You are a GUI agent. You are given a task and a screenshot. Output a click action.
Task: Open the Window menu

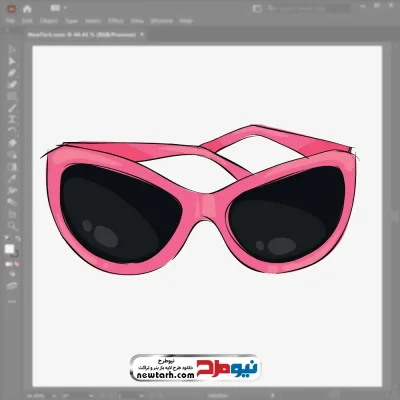(162, 21)
